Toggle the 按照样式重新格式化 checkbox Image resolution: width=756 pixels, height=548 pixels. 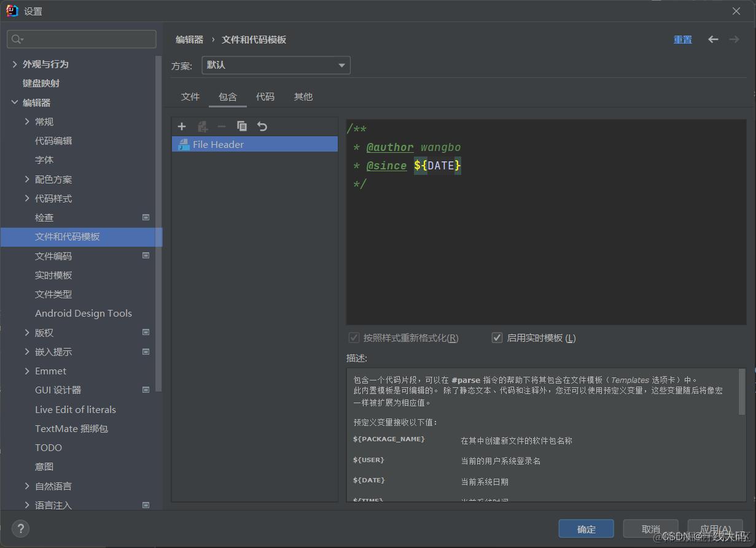click(354, 338)
